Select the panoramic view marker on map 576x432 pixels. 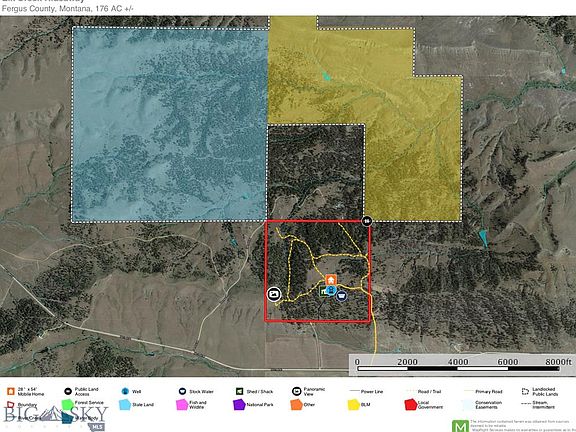pyautogui.click(x=274, y=294)
